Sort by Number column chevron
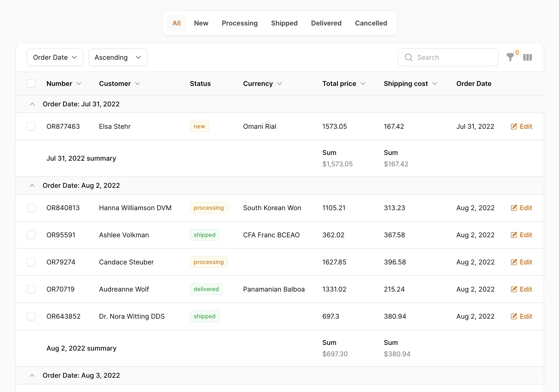Screen dimensions: 559x392 coord(79,84)
